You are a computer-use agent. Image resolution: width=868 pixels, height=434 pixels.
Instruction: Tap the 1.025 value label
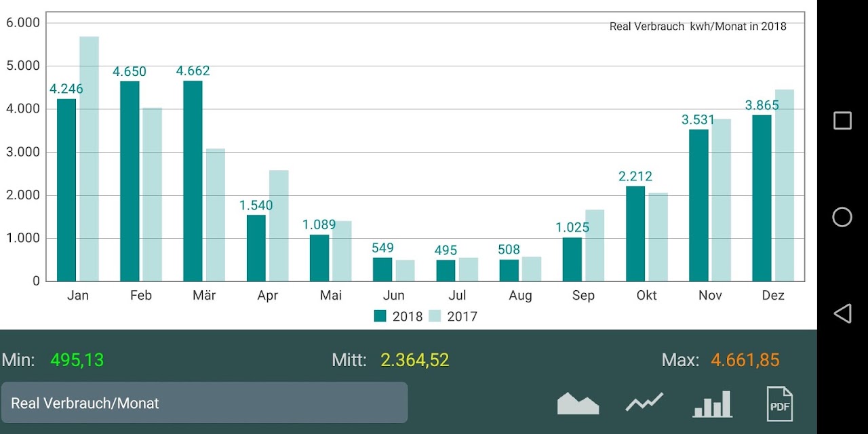click(x=572, y=228)
